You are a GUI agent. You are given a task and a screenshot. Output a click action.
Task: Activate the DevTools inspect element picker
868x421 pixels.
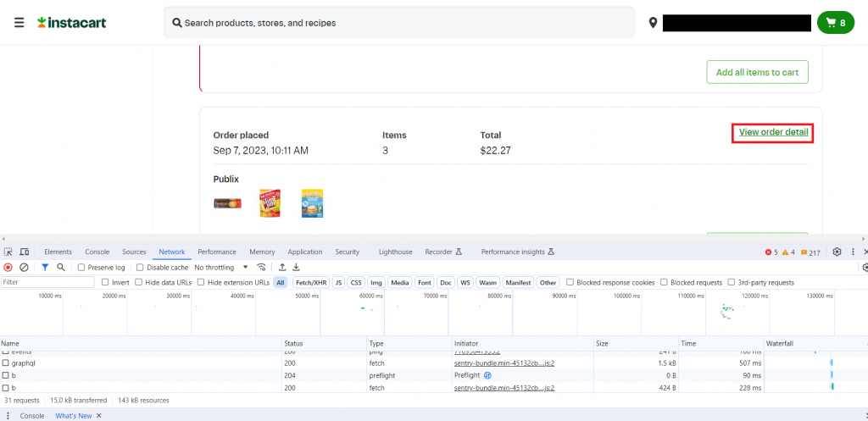coord(8,252)
